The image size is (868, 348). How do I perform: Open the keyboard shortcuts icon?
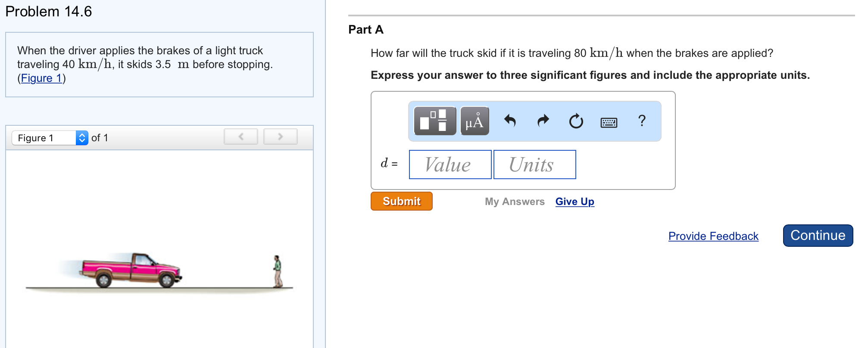coord(609,123)
